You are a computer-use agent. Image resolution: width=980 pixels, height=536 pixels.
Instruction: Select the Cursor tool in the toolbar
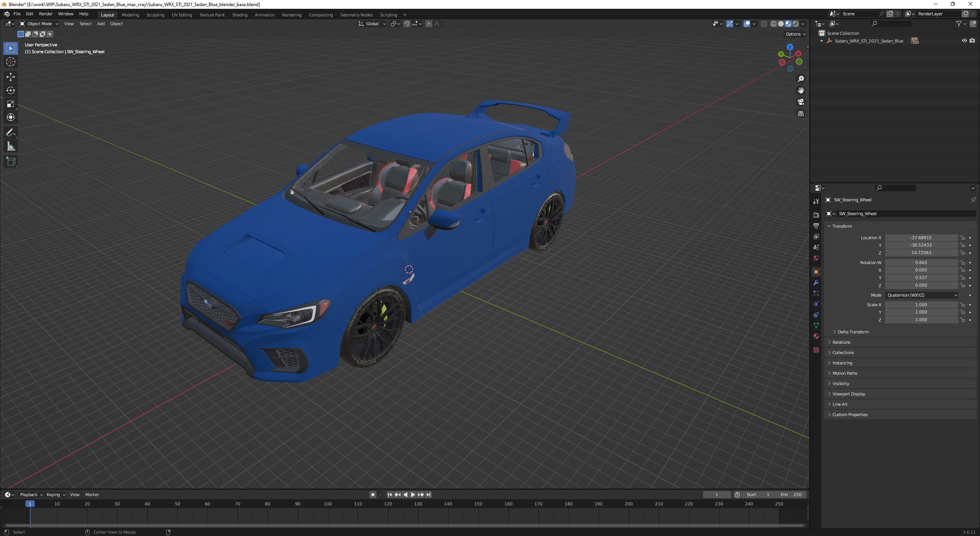[x=11, y=62]
